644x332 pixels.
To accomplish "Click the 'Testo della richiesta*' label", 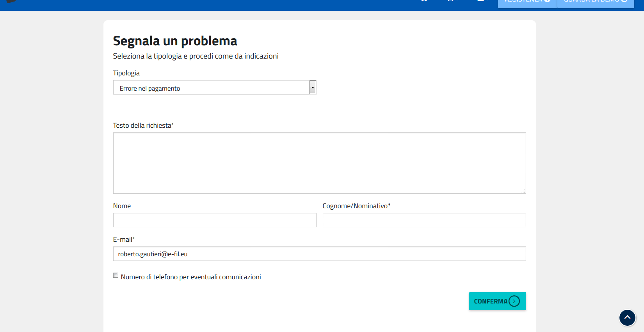I will (x=143, y=125).
